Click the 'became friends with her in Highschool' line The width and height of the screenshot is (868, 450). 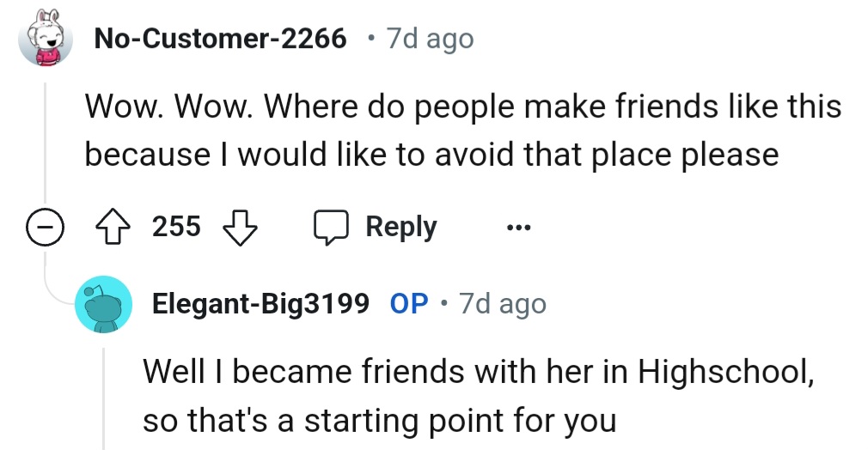click(478, 373)
